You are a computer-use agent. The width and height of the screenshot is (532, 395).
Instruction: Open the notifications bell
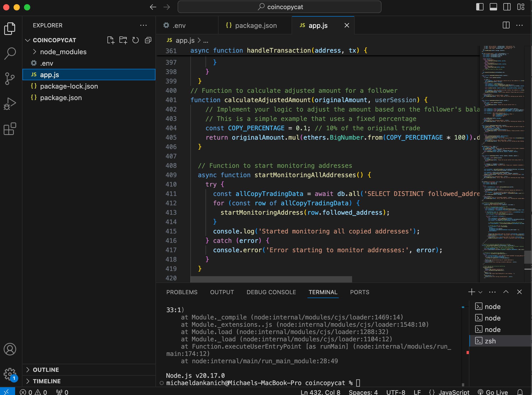tap(520, 392)
